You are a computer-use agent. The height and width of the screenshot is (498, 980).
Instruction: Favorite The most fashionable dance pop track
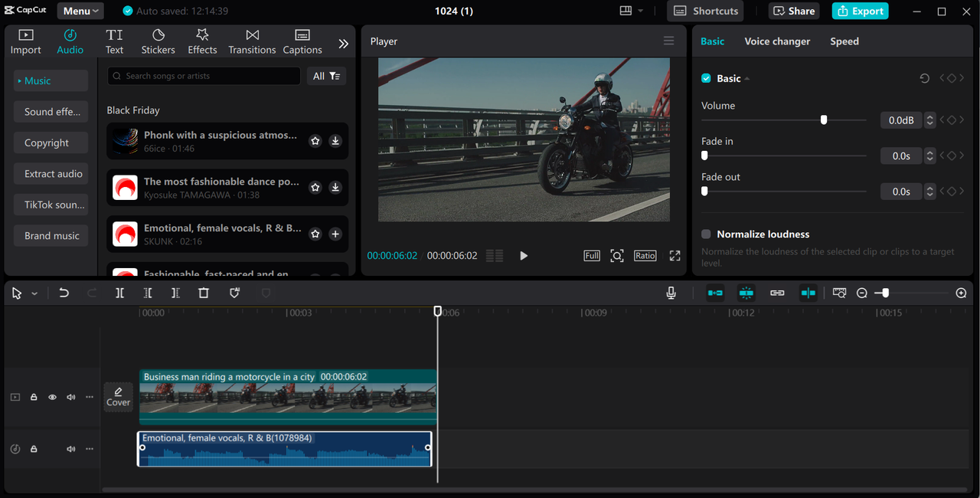[x=315, y=188]
